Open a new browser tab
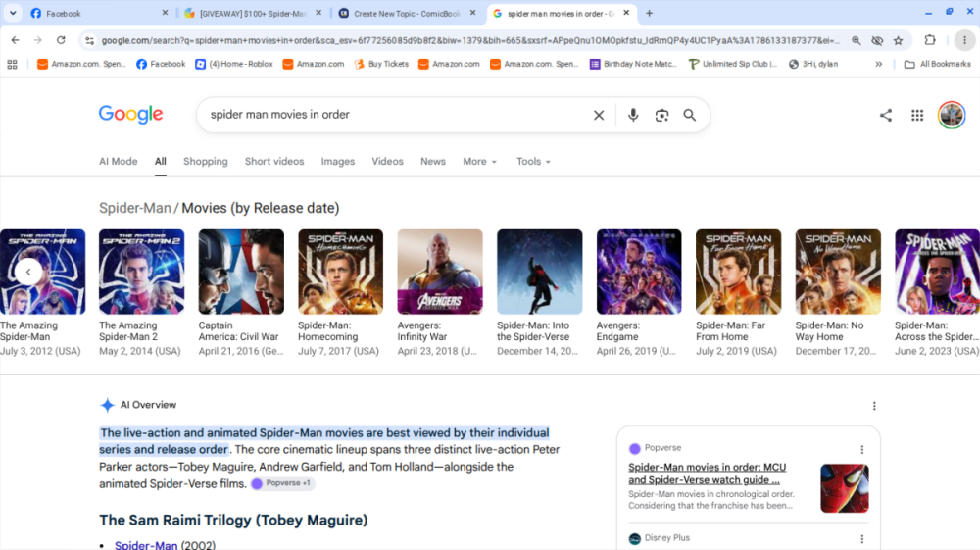The width and height of the screenshot is (980, 550). point(649,13)
